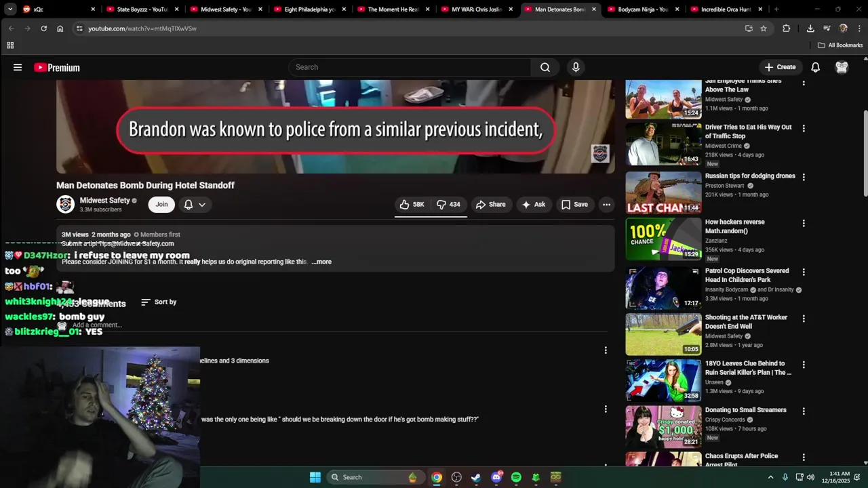Screen dimensions: 868x488
Task: Open Create button menu
Action: 780,67
